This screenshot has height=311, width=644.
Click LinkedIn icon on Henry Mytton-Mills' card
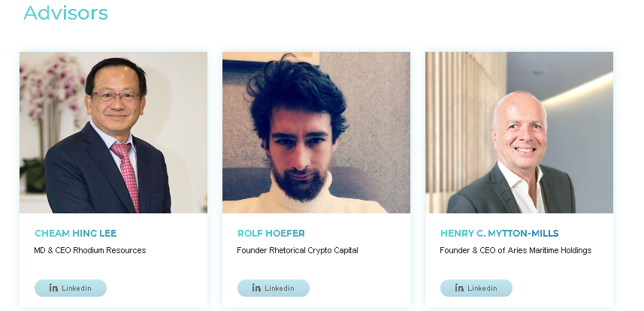[x=459, y=288]
